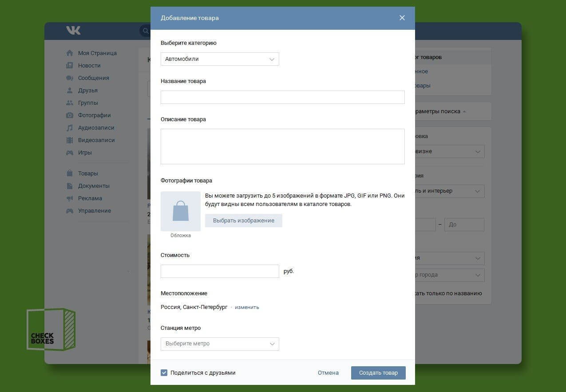
Task: Click the изменить location link
Action: [247, 307]
